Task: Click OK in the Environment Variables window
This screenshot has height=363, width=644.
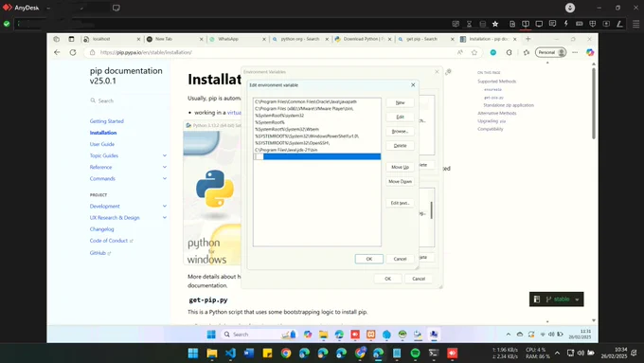Action: coord(387,279)
